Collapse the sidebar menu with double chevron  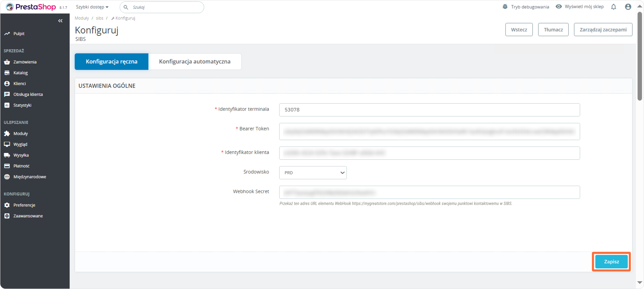[x=60, y=21]
